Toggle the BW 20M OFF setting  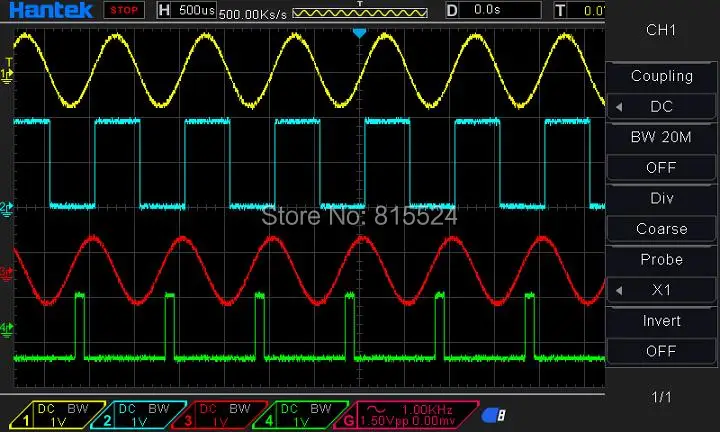662,168
